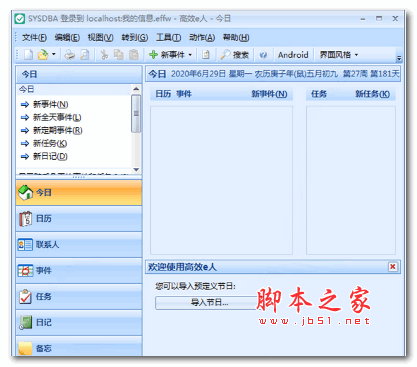The height and width of the screenshot is (367, 417).
Task: Click the Print preview toolbar icon
Action: [x=85, y=55]
